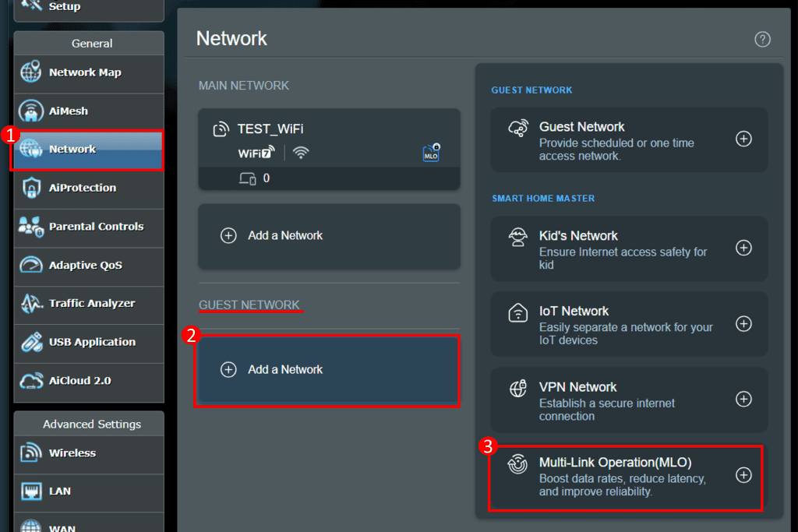Click the left GUEST NETWORK heading

click(x=249, y=305)
